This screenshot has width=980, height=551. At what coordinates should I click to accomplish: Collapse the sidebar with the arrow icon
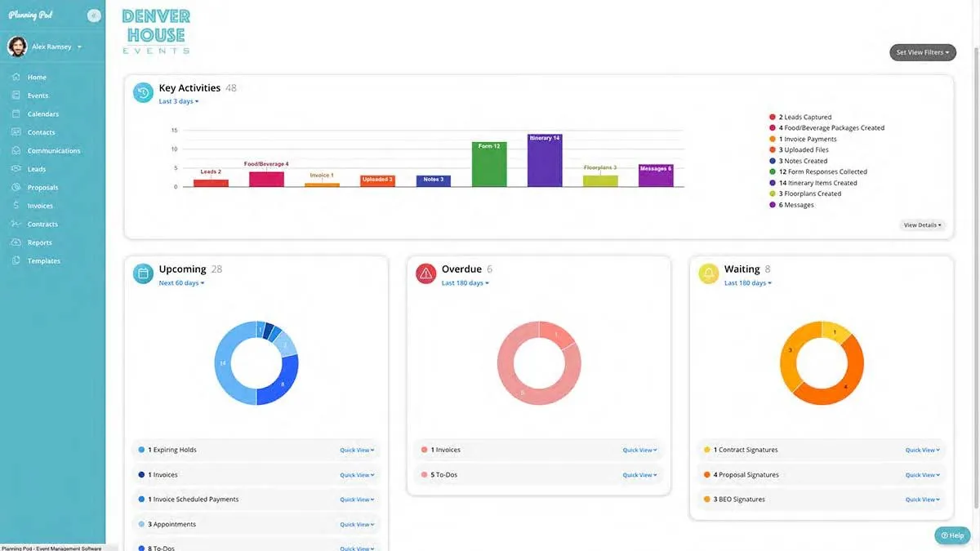[x=94, y=16]
